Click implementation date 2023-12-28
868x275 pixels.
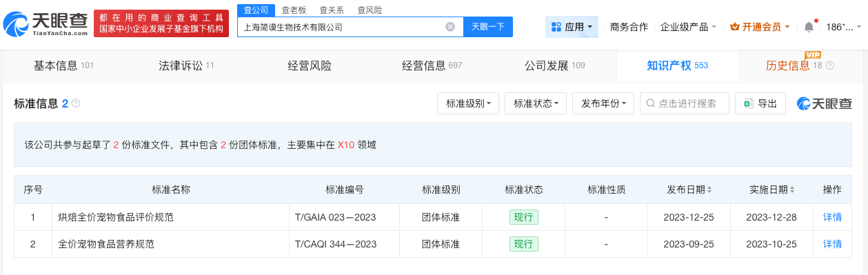[x=771, y=217]
